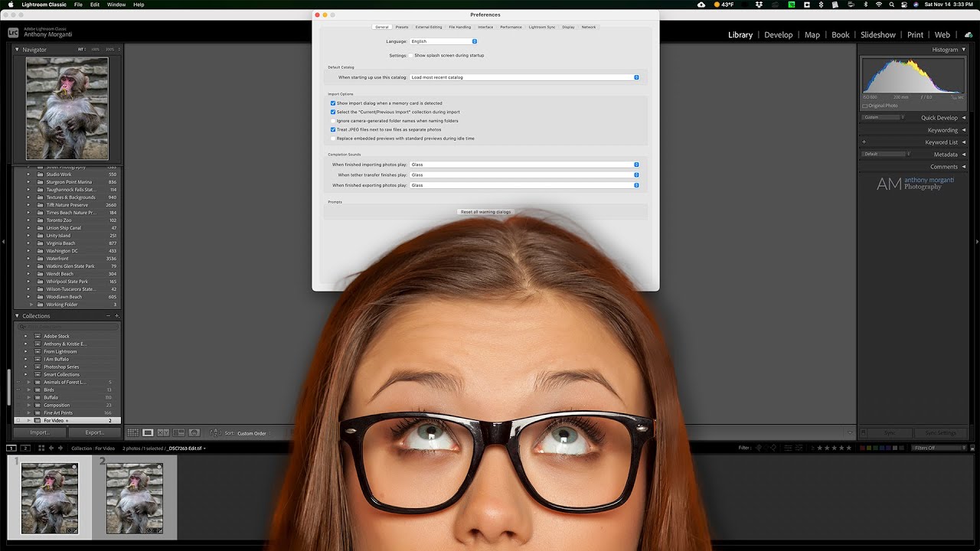980x551 pixels.
Task: Select main window display button 1
Action: [11, 448]
